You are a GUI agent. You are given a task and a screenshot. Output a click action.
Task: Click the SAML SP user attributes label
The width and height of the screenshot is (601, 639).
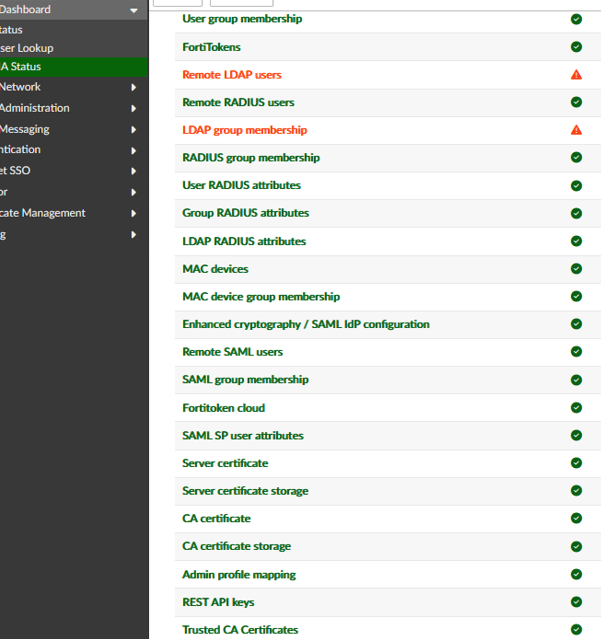click(x=243, y=436)
